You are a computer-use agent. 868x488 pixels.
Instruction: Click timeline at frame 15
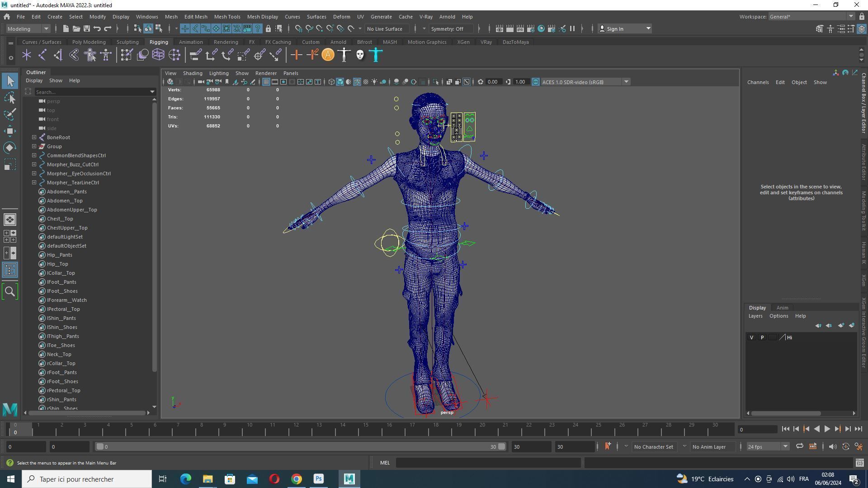pos(366,428)
